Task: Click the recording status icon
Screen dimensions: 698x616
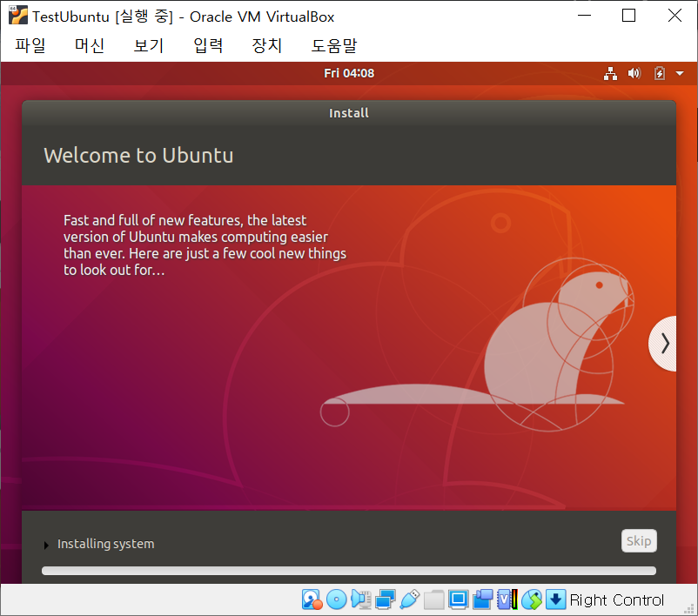Action: point(482,599)
